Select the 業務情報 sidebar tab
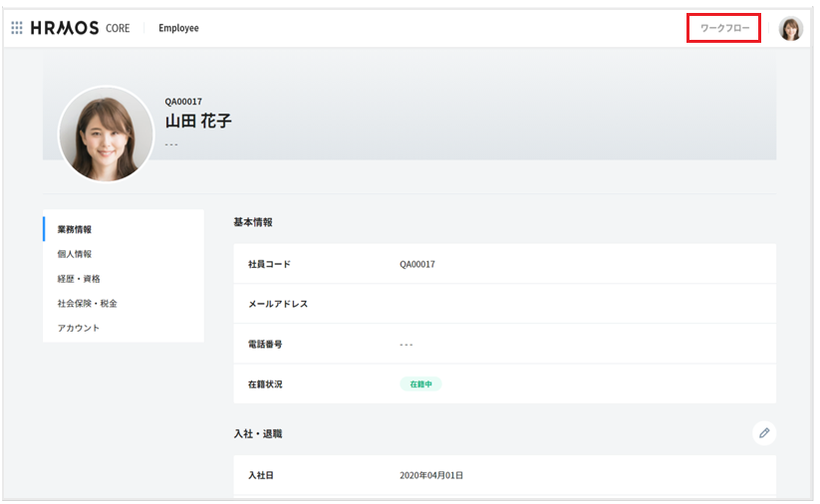Viewport: 820px width, 504px height. [75, 229]
